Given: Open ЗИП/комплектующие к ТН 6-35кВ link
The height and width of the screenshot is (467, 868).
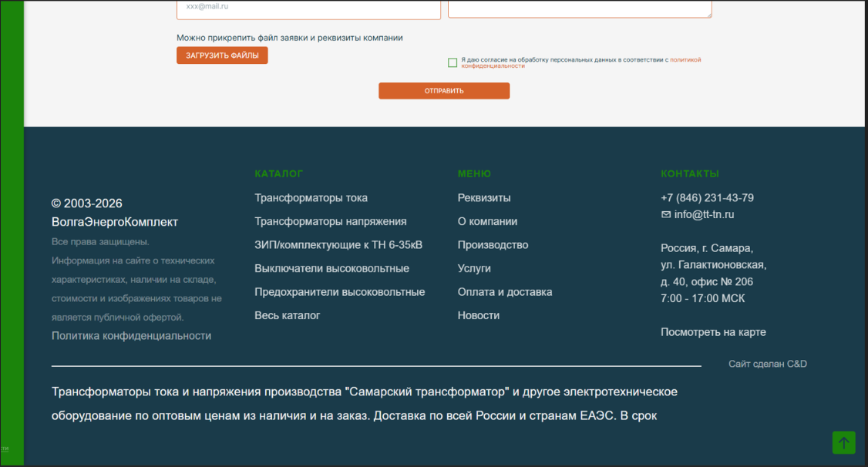Looking at the screenshot, I should pyautogui.click(x=338, y=244).
